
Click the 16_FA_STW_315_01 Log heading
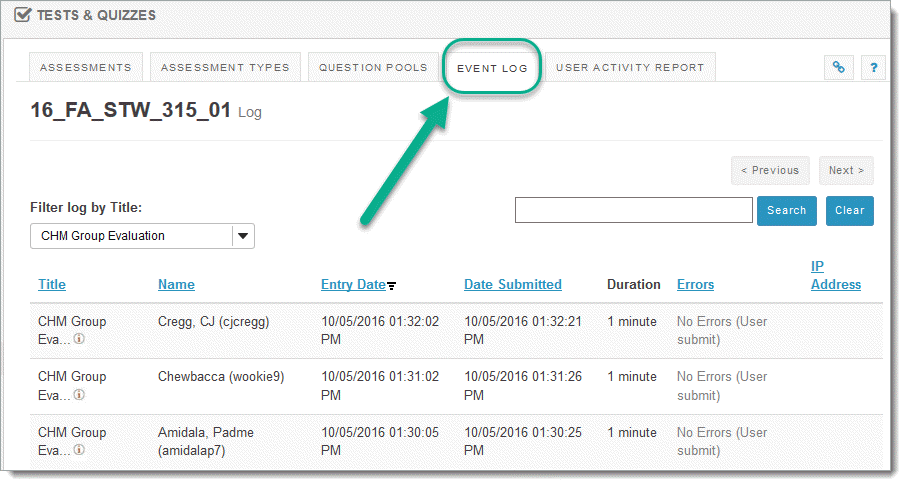(x=146, y=110)
